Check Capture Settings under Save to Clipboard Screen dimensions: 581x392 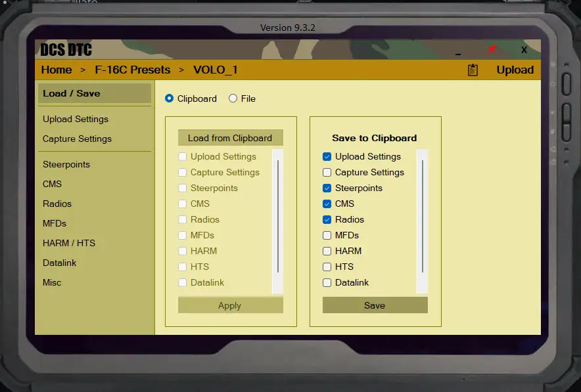327,172
